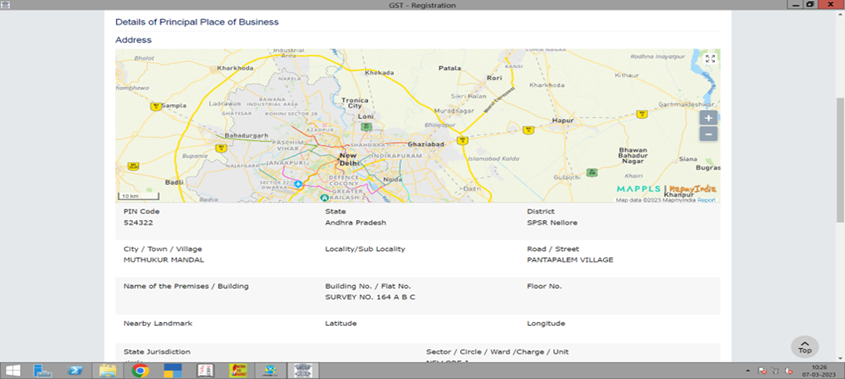This screenshot has width=845, height=379.
Task: Jump to page top with Top button
Action: (805, 347)
